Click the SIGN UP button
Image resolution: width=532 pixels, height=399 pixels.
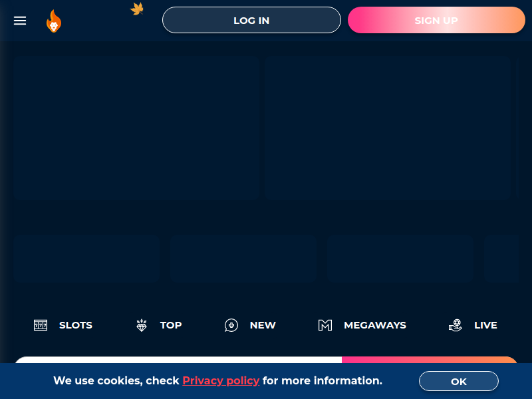(x=436, y=20)
